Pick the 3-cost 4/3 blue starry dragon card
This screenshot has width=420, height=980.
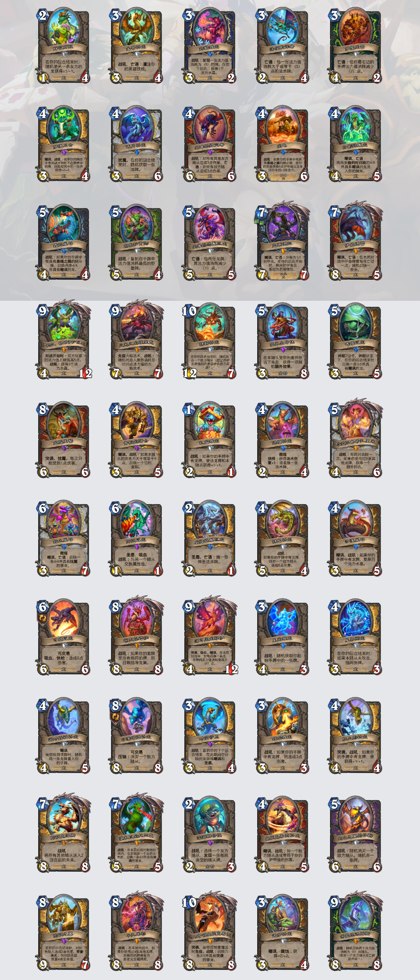pos(283,637)
